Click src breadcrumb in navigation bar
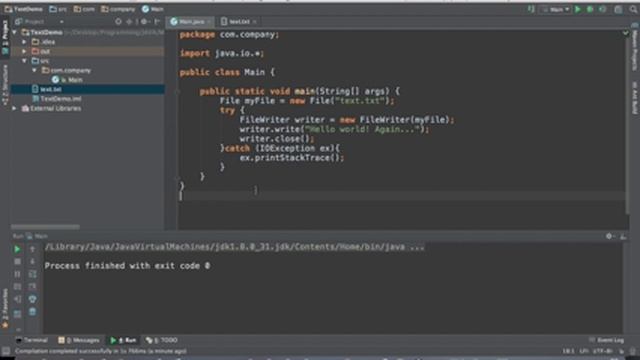This screenshot has width=640, height=360. 58,9
